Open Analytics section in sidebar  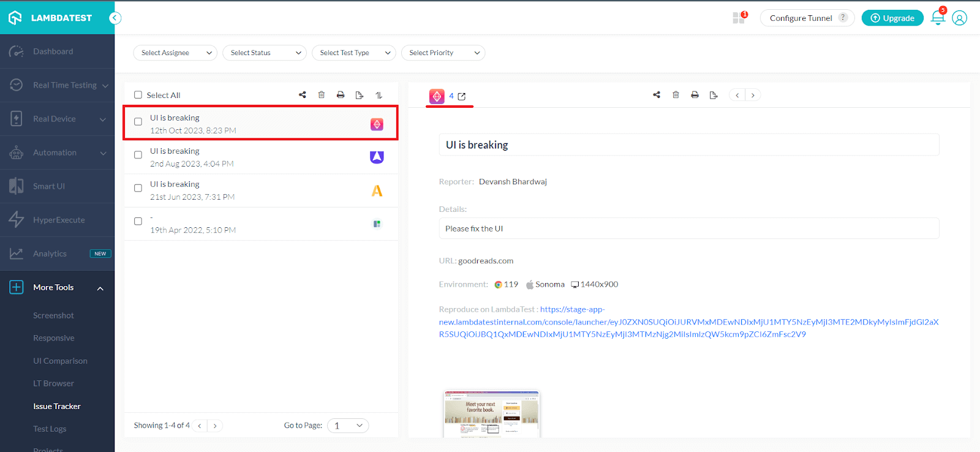coord(57,254)
